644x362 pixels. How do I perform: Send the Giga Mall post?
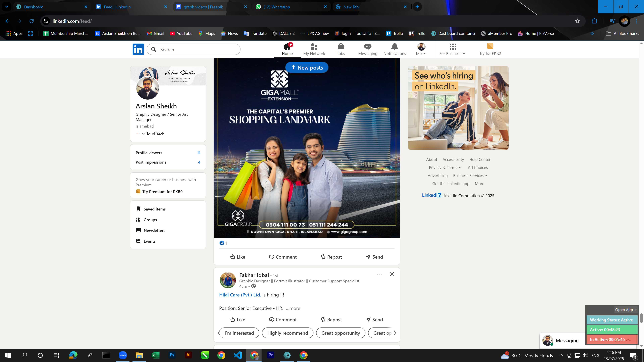(374, 257)
